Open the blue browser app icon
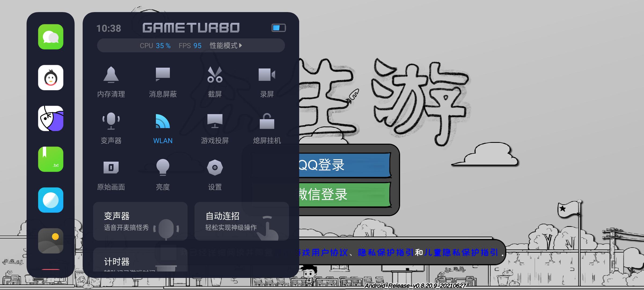 pyautogui.click(x=51, y=200)
